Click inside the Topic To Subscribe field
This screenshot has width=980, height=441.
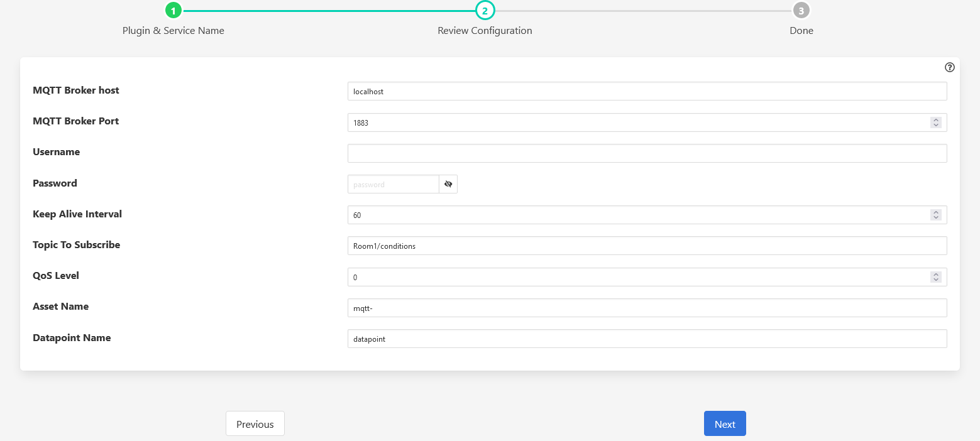click(647, 246)
